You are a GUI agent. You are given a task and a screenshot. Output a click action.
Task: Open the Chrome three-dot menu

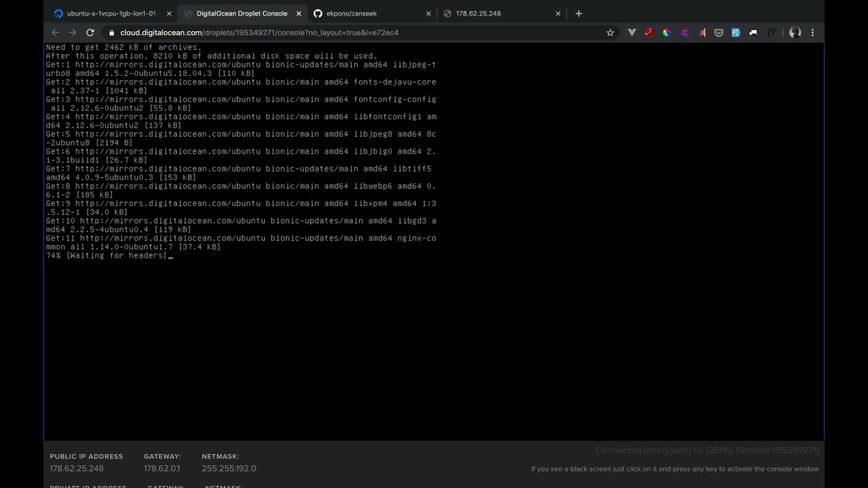click(812, 33)
